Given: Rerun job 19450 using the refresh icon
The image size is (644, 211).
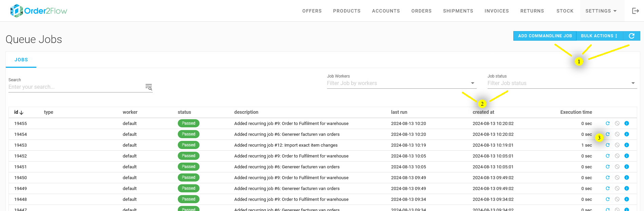Looking at the screenshot, I should [608, 178].
